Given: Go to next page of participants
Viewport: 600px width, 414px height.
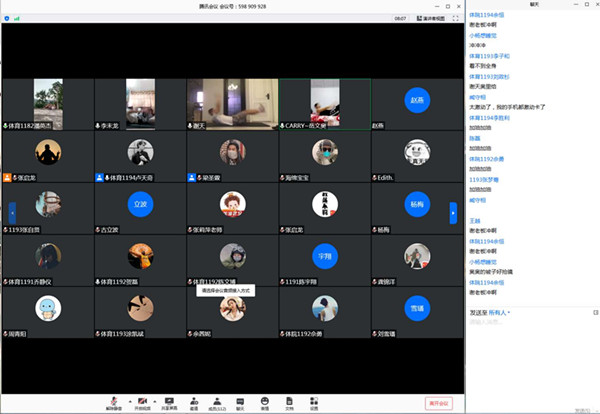Looking at the screenshot, I should (x=456, y=211).
